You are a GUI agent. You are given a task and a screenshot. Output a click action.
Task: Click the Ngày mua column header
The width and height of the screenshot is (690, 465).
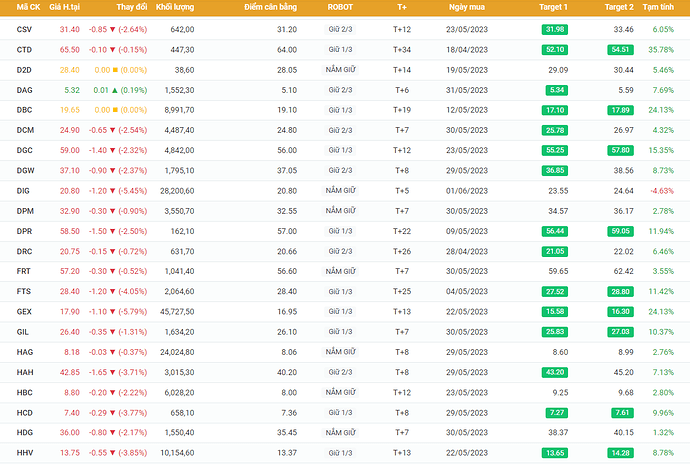[x=467, y=7]
